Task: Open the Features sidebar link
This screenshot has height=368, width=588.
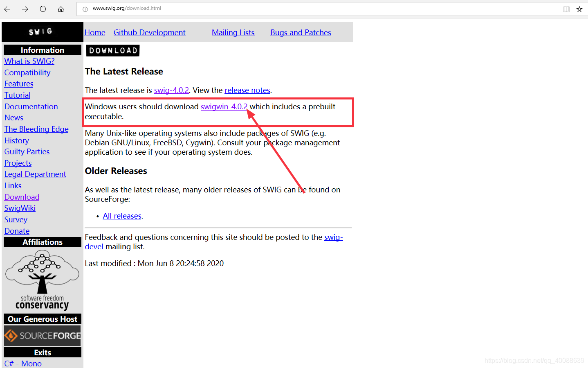Action: click(19, 84)
